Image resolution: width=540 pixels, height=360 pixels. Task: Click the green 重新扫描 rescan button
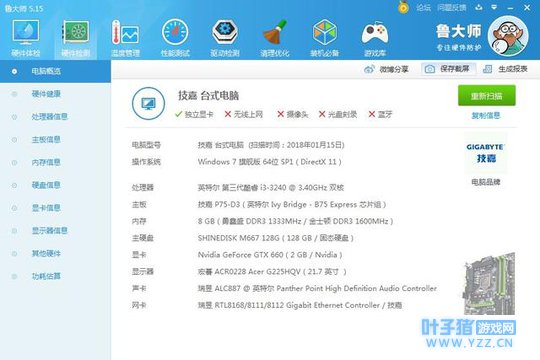(x=487, y=95)
